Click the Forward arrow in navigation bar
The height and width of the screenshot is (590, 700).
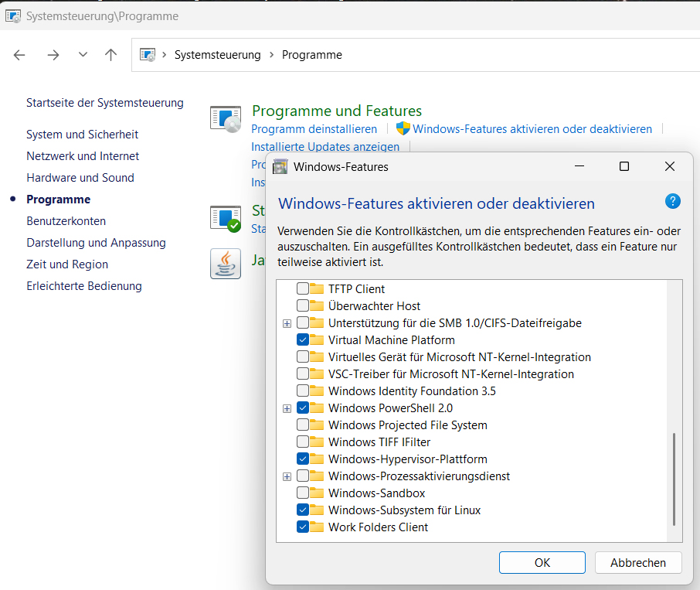[53, 55]
